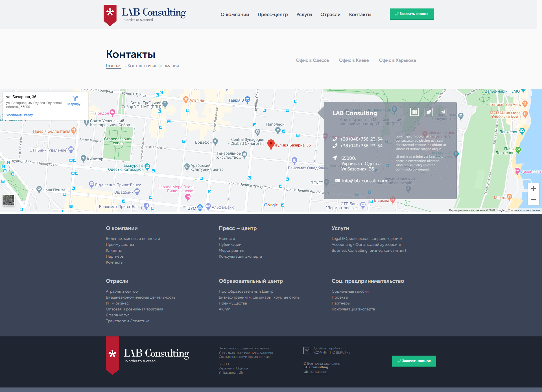Select the Офис в Киеве tab

pos(354,60)
